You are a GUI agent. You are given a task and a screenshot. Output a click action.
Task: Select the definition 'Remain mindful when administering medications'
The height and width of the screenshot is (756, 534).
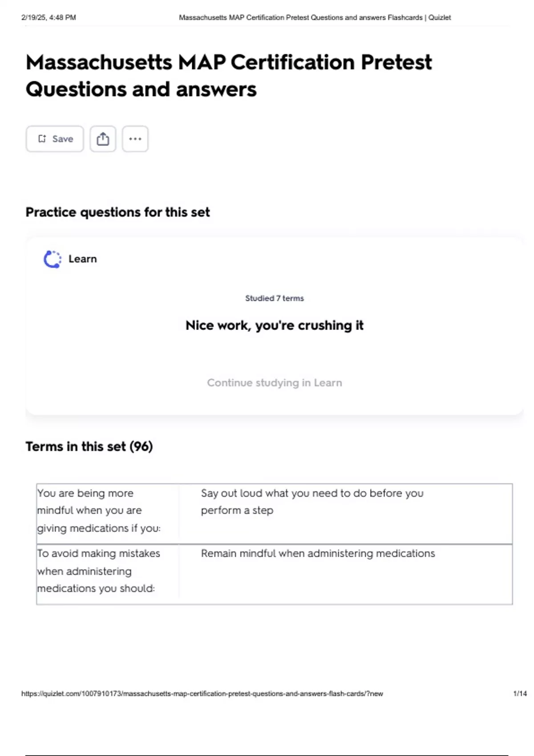(x=318, y=553)
